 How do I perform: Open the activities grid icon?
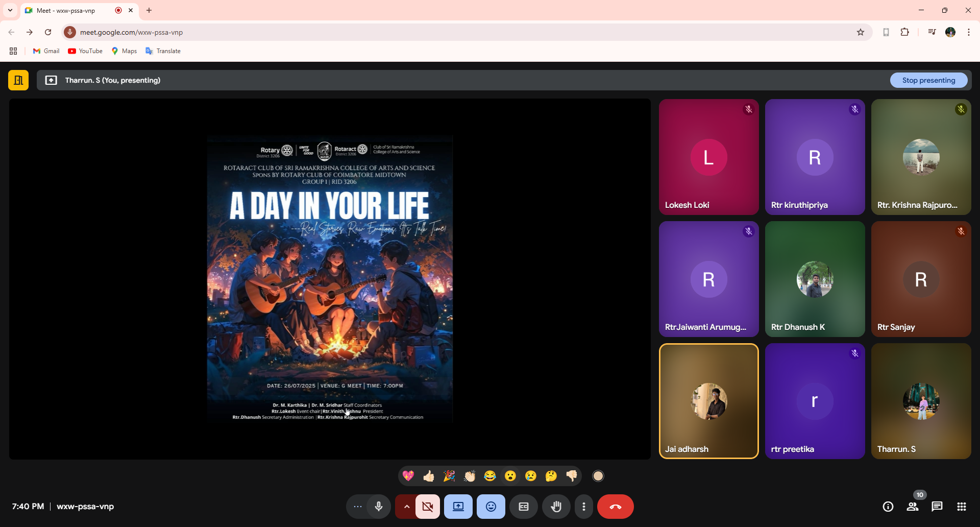[x=962, y=507]
